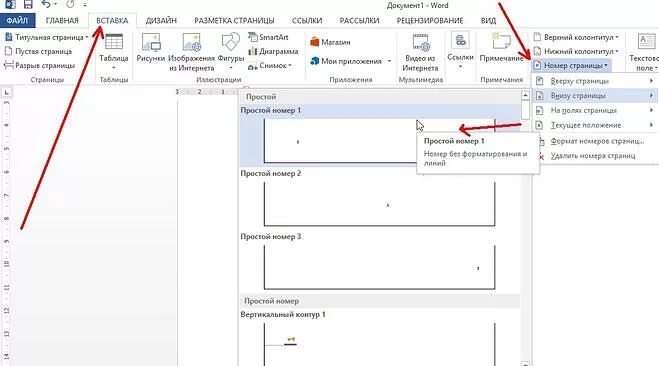
Task: Click the Простой номер category header
Action: (x=380, y=301)
